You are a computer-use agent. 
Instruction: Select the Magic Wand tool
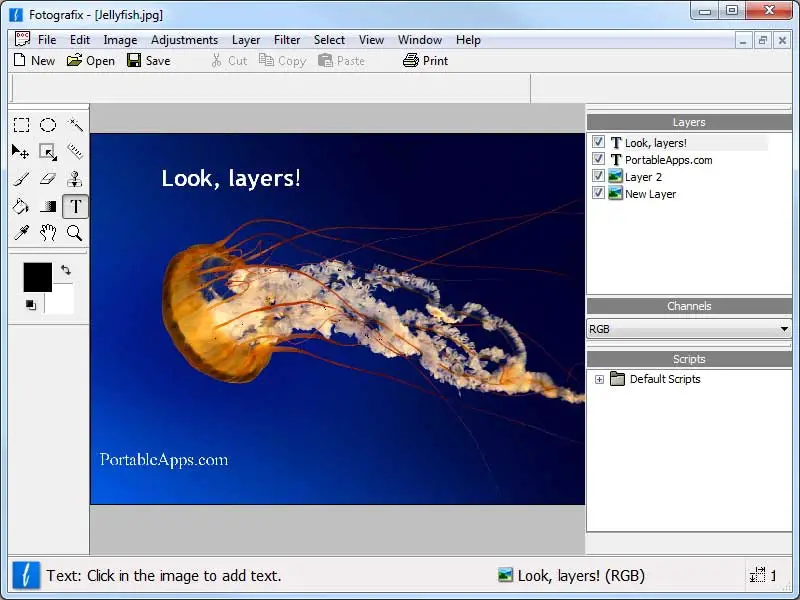pos(75,125)
